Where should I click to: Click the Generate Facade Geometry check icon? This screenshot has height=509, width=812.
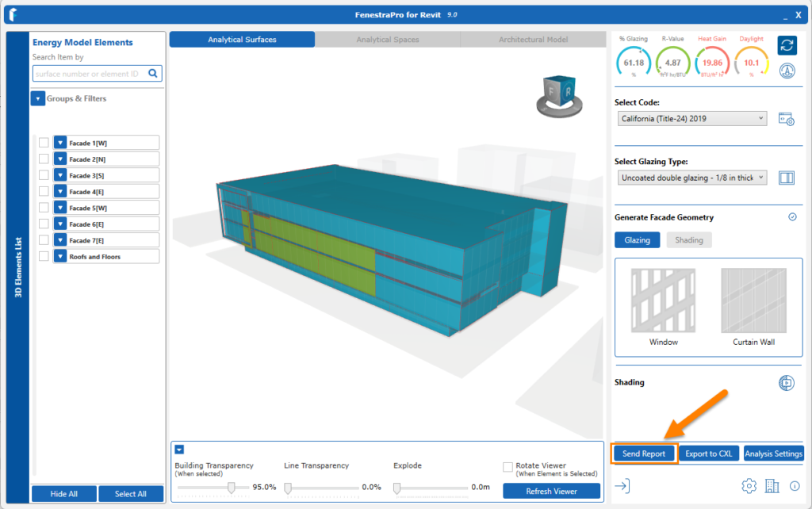[792, 217]
